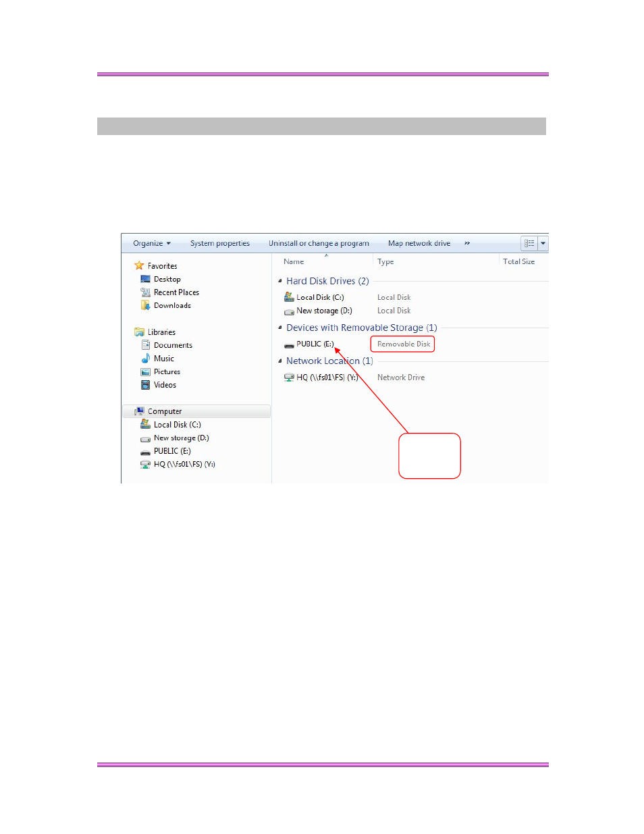Click HQ network drive icon in file list
The image size is (644, 834).
pyautogui.click(x=289, y=377)
